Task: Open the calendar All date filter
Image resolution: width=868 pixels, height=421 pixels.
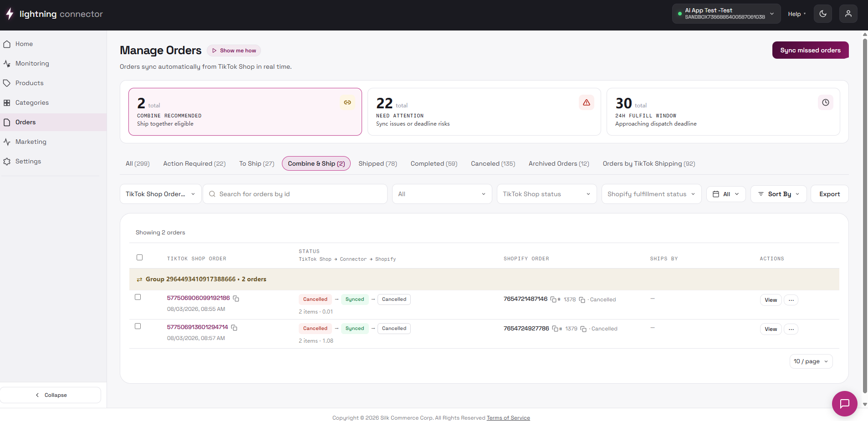Action: [x=726, y=194]
